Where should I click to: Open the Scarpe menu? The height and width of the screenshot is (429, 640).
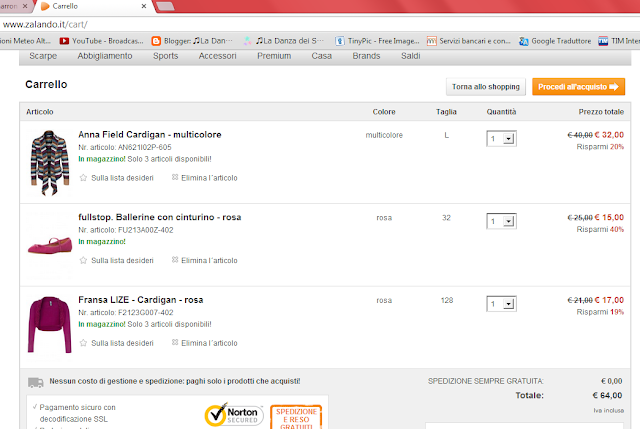coord(43,56)
